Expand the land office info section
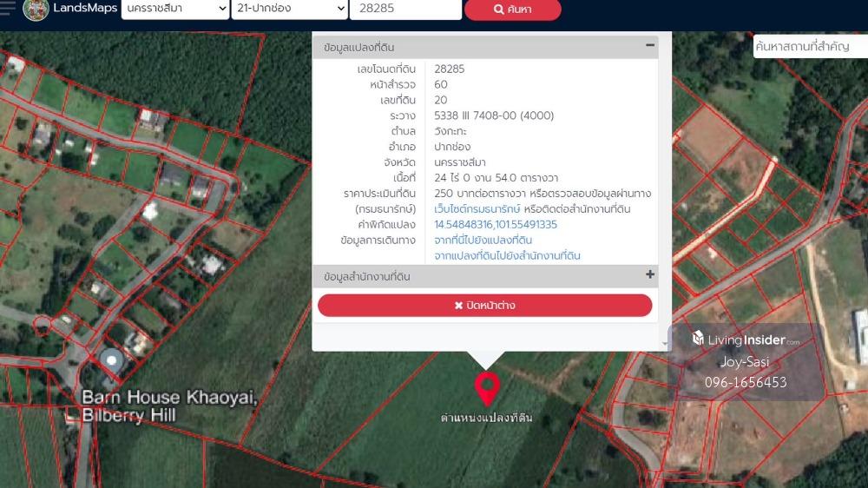 pos(649,275)
